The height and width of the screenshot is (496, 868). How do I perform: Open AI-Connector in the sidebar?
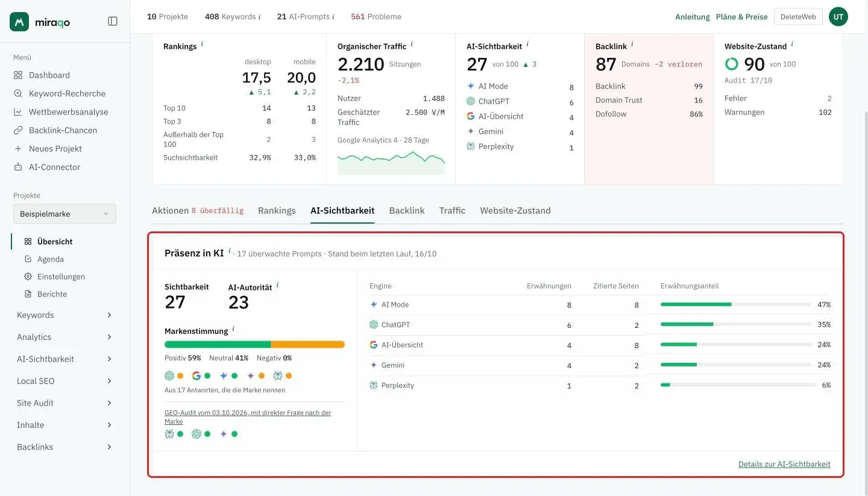(x=46, y=167)
